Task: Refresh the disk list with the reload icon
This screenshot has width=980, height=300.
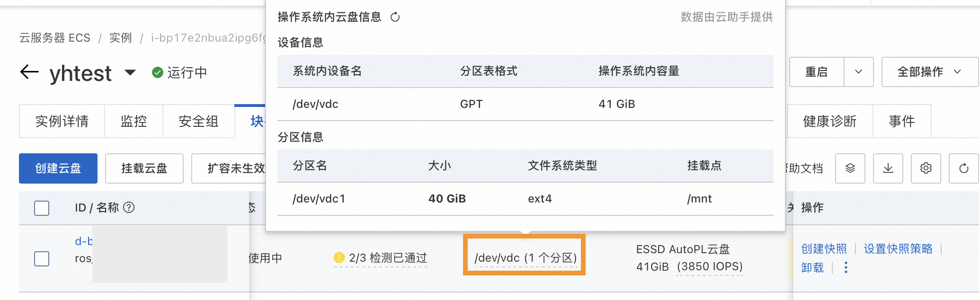Action: [x=964, y=168]
